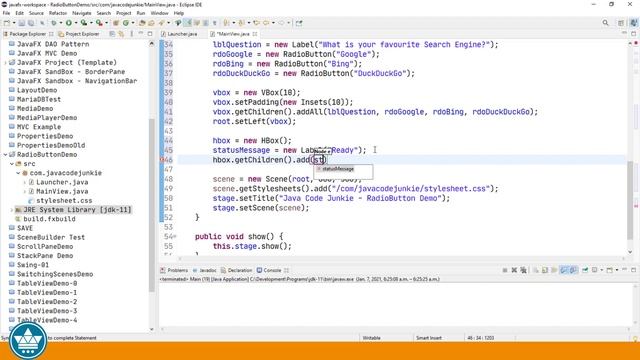Switch to the Declaration tab
Image resolution: width=640 pixels, height=360 pixels.
(236, 270)
